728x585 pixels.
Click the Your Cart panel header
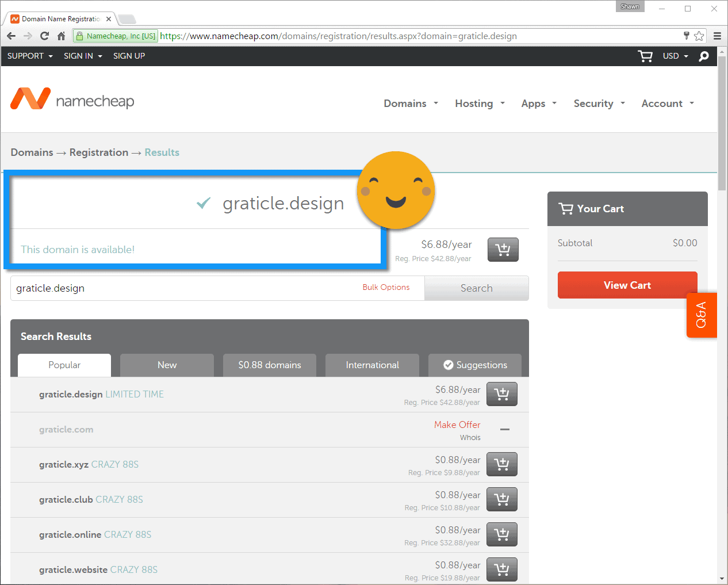point(627,209)
